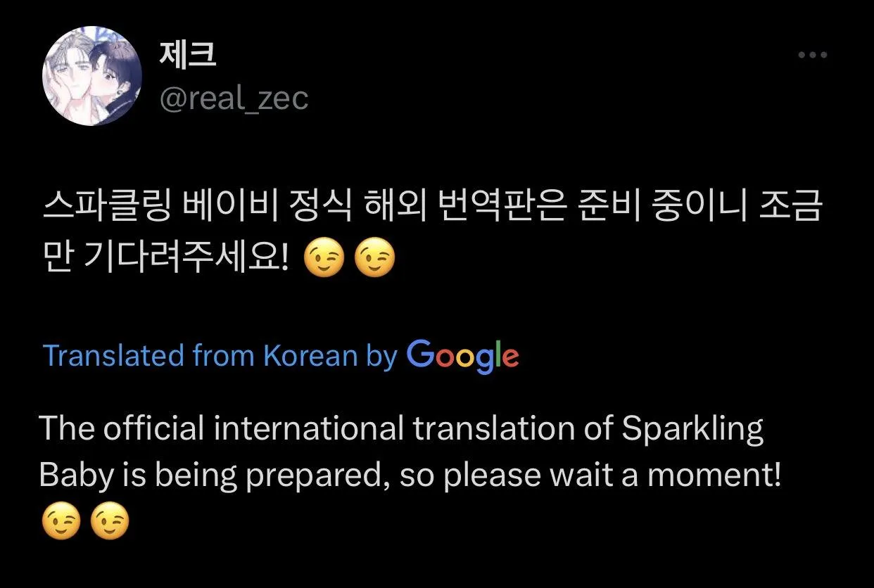Click the blonde character in the avatar
The image size is (874, 588).
[70, 74]
